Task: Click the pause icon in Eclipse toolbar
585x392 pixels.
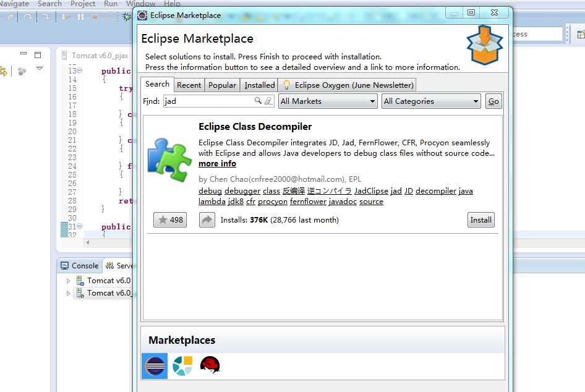Action: pos(80,17)
